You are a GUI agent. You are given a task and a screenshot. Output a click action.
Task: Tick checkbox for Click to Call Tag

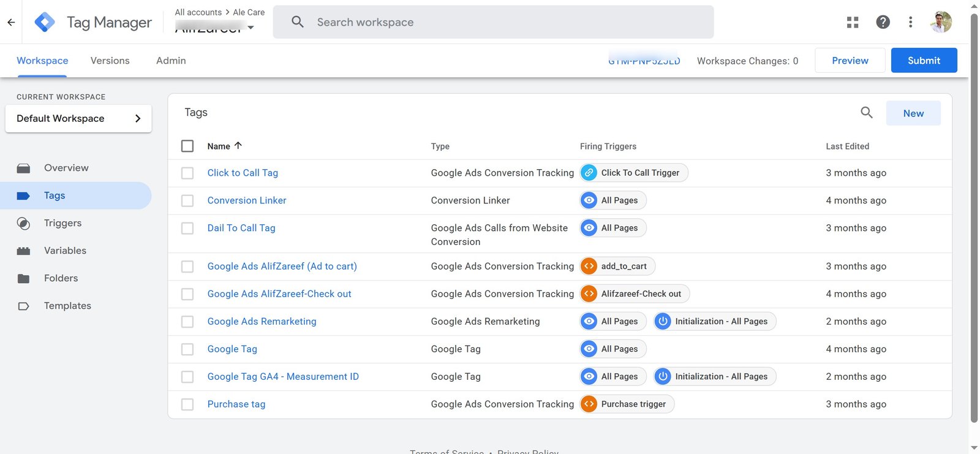(x=187, y=173)
